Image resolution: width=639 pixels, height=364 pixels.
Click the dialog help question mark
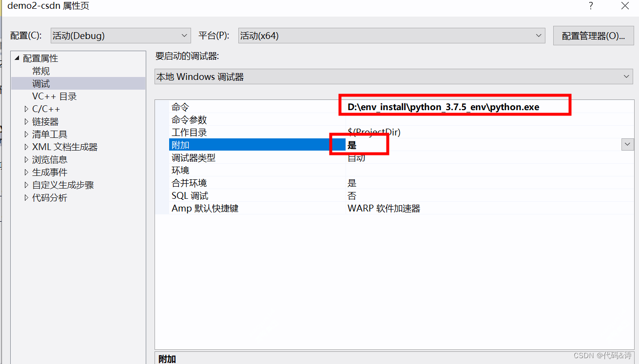click(590, 6)
